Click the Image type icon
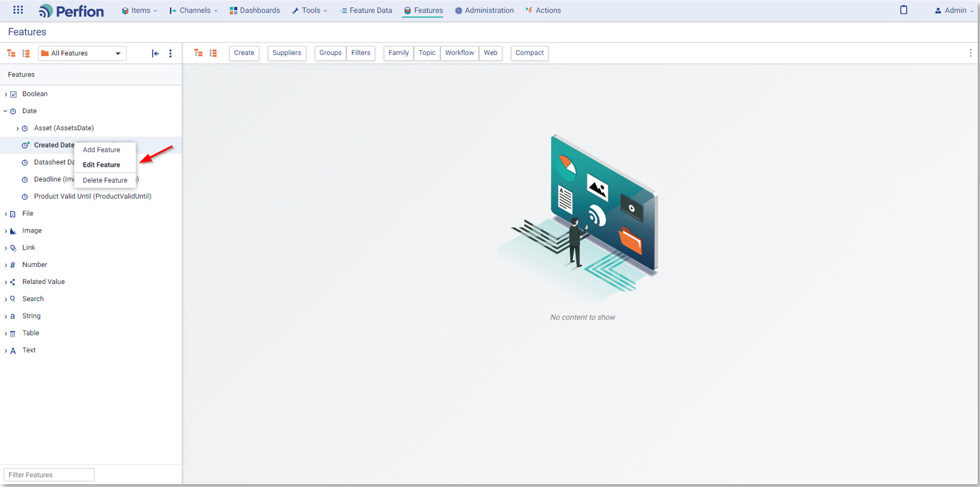 [13, 231]
